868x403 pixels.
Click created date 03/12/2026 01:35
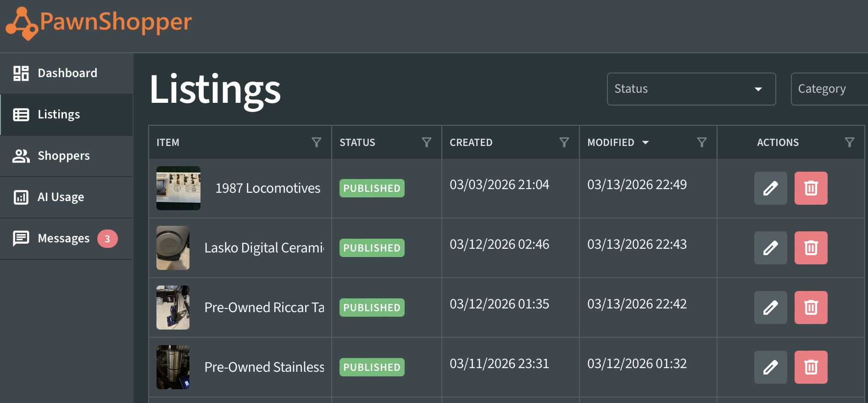pos(499,304)
